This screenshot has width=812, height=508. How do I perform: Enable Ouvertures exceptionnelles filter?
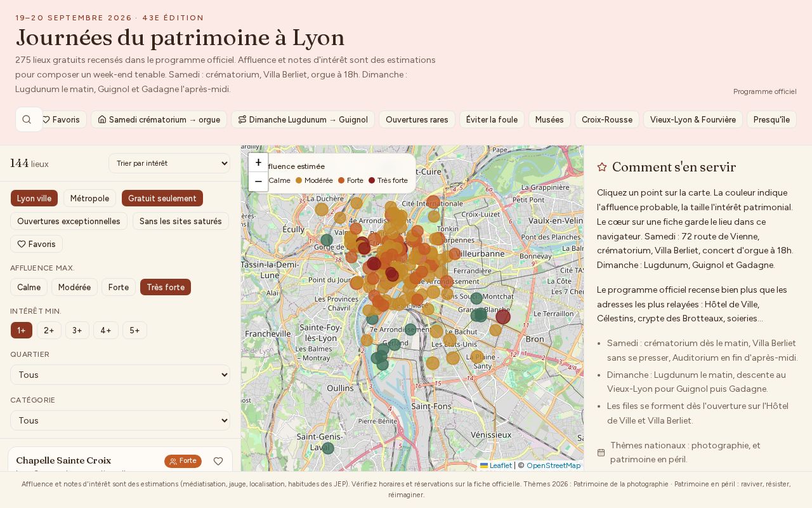69,221
